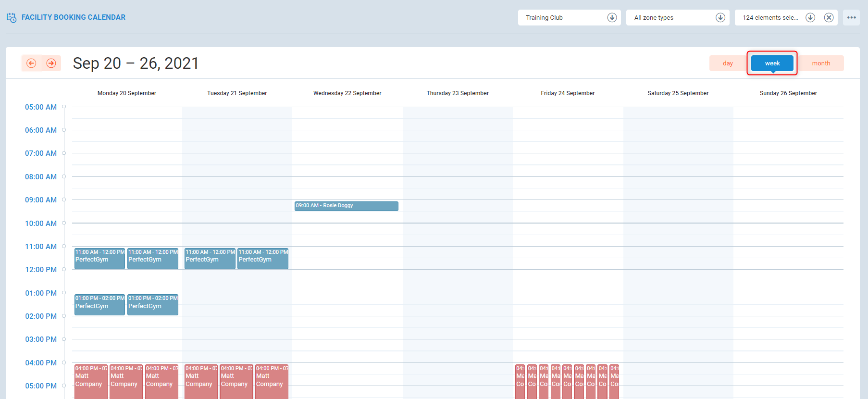The image size is (868, 399).
Task: Open the three-dots more options menu
Action: (x=851, y=18)
